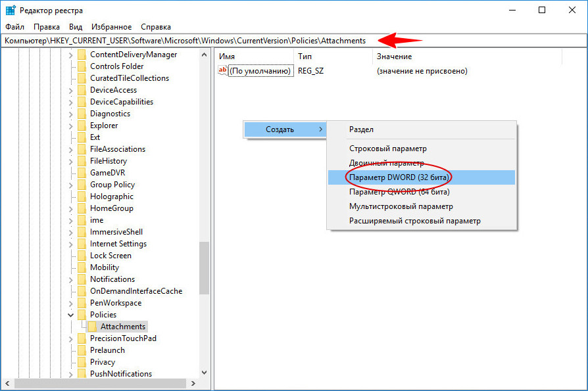Click the Policies folder icon
Image resolution: width=588 pixels, height=391 pixels.
click(82, 315)
